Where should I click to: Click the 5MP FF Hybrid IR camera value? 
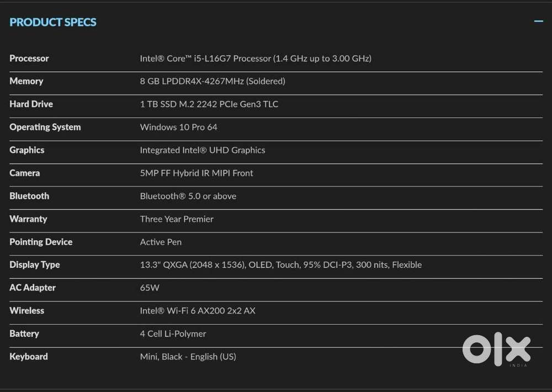(197, 173)
